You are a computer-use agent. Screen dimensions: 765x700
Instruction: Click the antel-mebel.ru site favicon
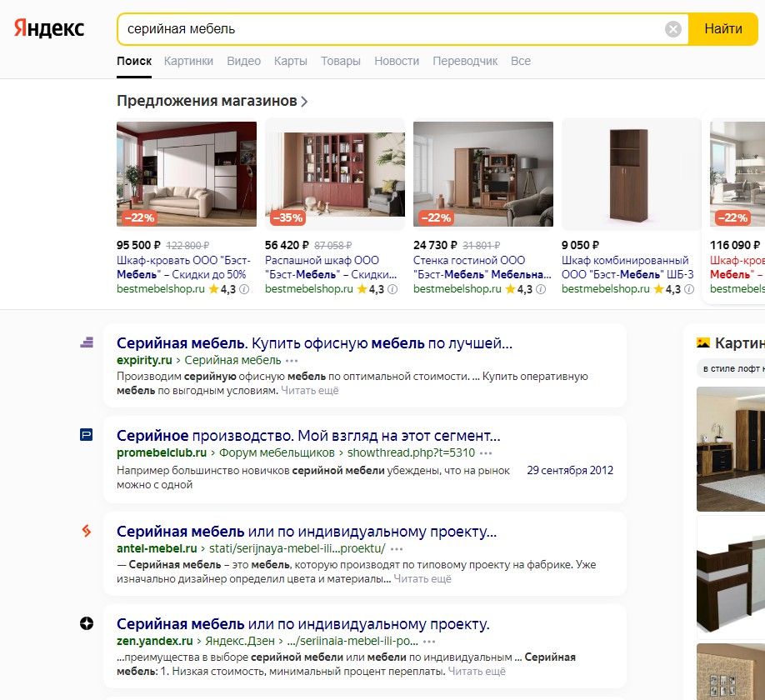[87, 530]
